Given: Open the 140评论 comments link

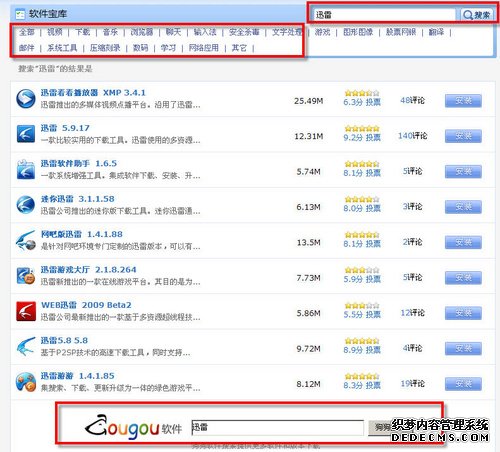Looking at the screenshot, I should coord(412,136).
